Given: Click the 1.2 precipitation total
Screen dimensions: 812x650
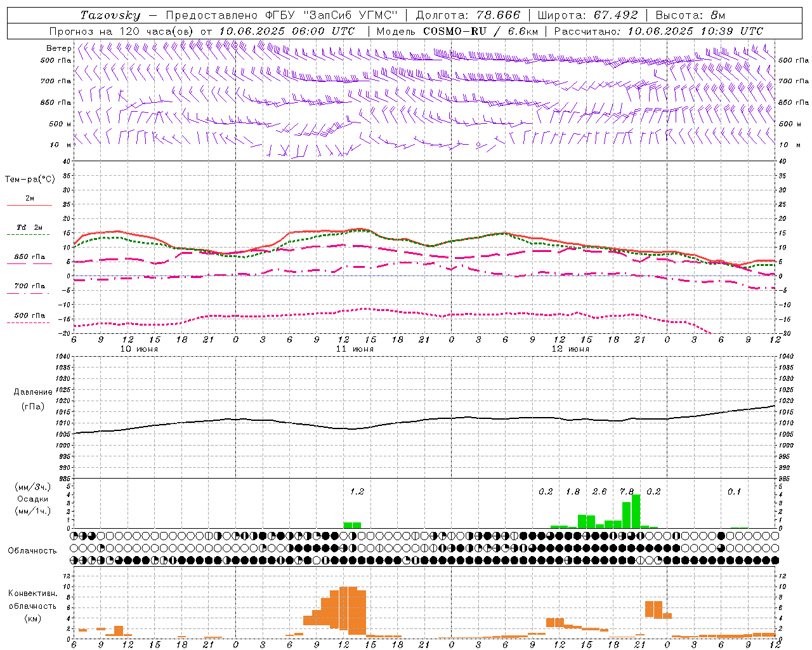Looking at the screenshot, I should (x=357, y=491).
